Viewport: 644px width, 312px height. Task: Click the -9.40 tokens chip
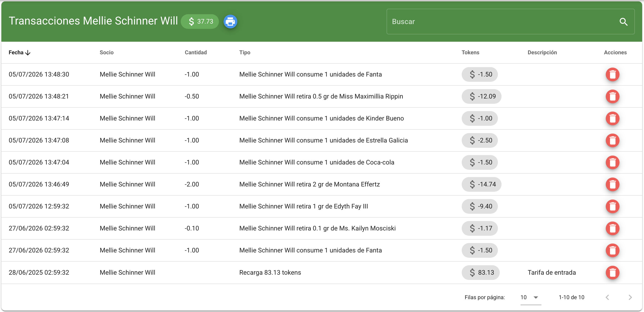(480, 206)
